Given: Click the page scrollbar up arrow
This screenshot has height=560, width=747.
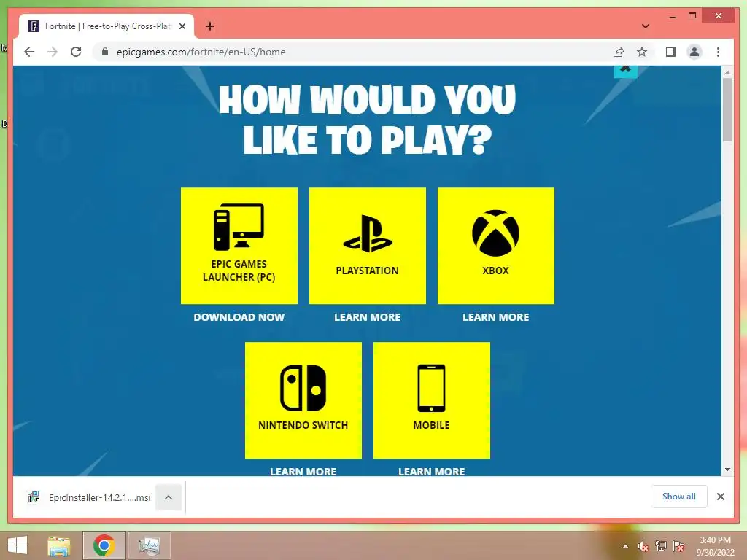Looking at the screenshot, I should 727,72.
